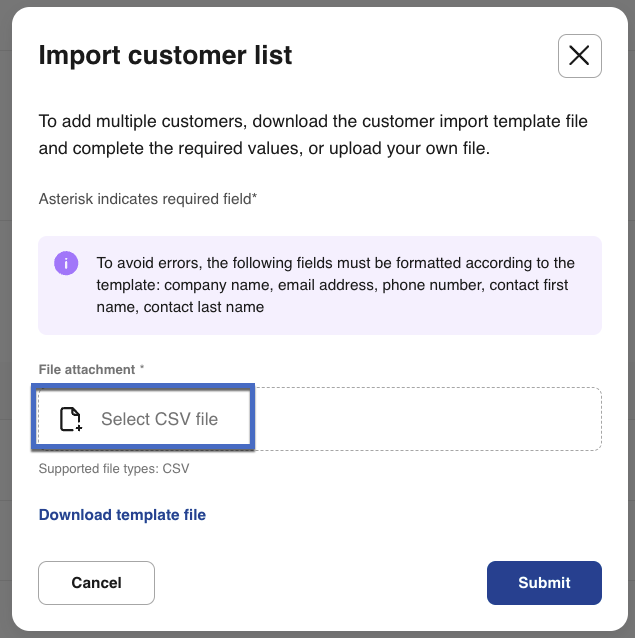Image resolution: width=635 pixels, height=638 pixels.
Task: Click 'upload your own file' in the instructions
Action: 404,149
